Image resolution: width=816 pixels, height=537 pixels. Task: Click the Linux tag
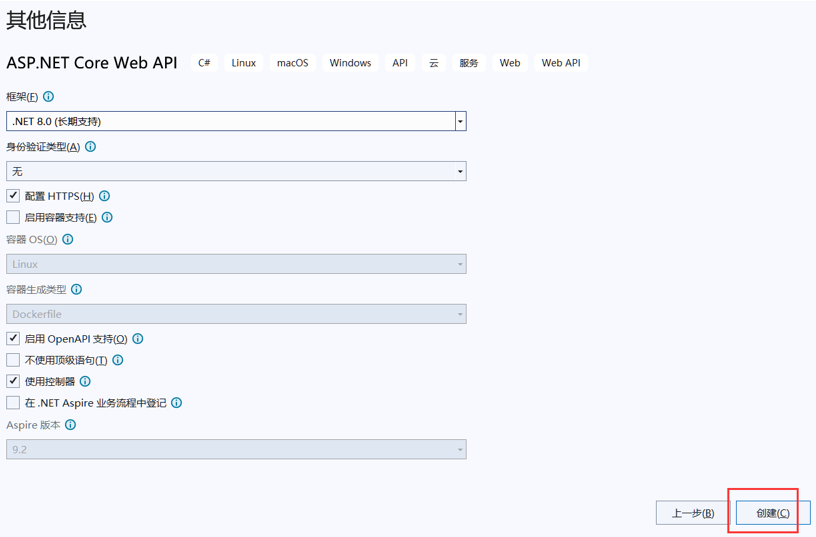[244, 62]
